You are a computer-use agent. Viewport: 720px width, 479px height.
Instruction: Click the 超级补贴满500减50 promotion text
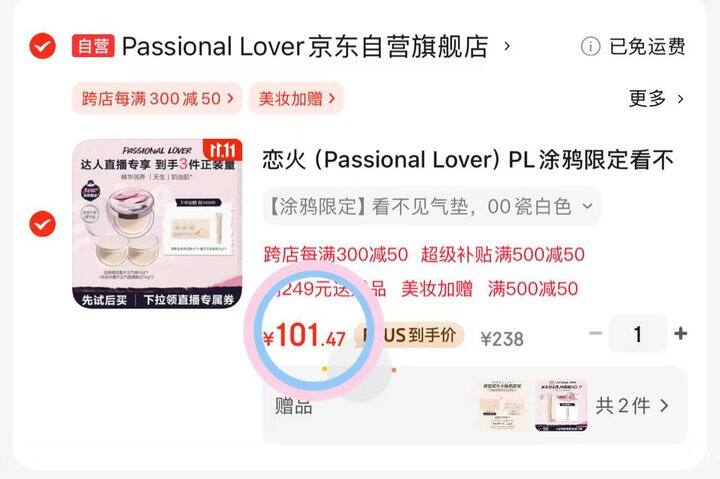coord(503,254)
